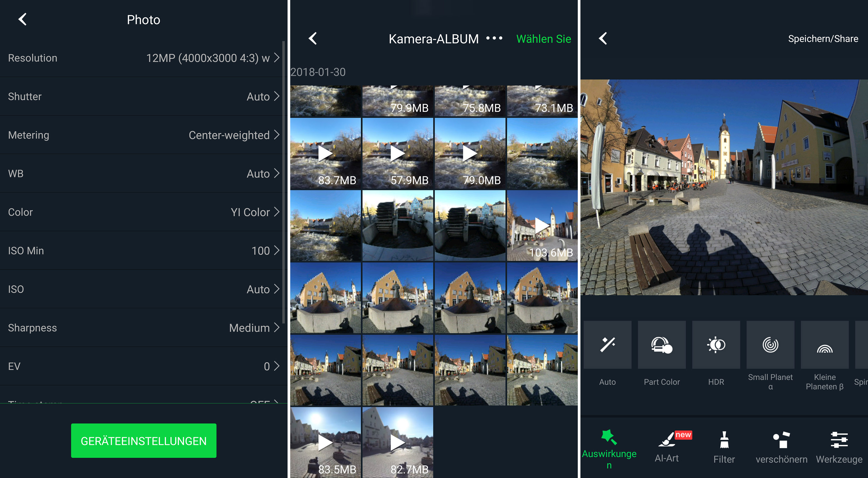Tap the Wählen Sie select link
868x478 pixels.
pyautogui.click(x=543, y=39)
